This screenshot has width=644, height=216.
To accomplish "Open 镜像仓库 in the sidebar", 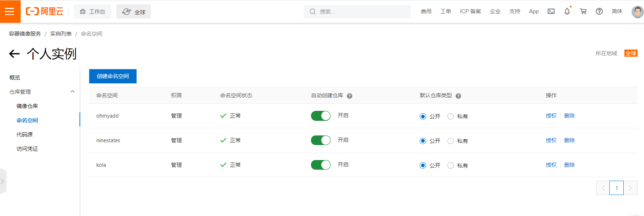I will pos(27,106).
